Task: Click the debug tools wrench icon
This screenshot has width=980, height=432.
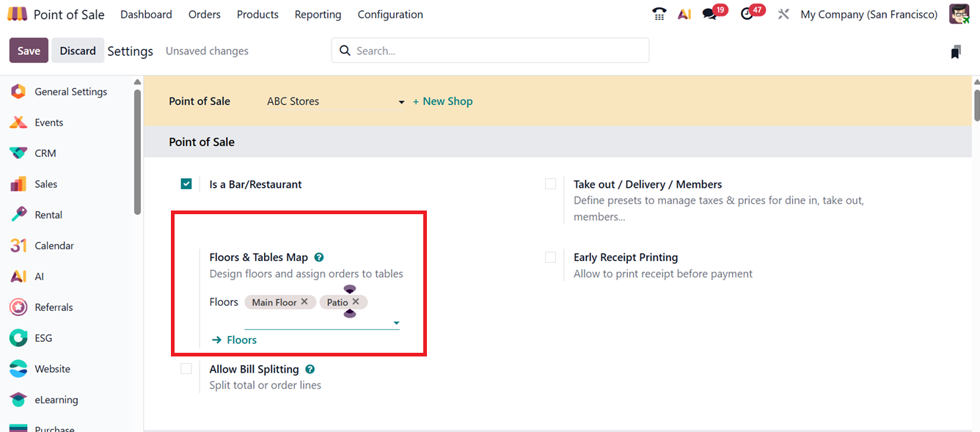Action: click(783, 14)
